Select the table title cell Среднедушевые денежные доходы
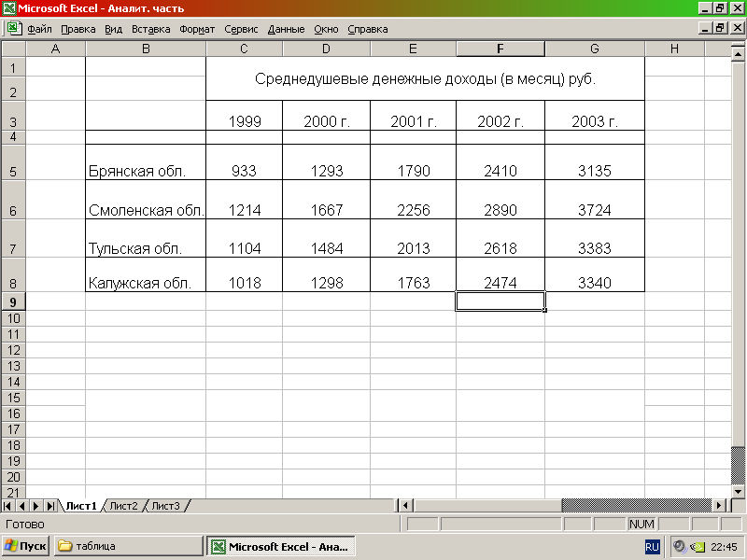The width and height of the screenshot is (747, 560). 425,78
